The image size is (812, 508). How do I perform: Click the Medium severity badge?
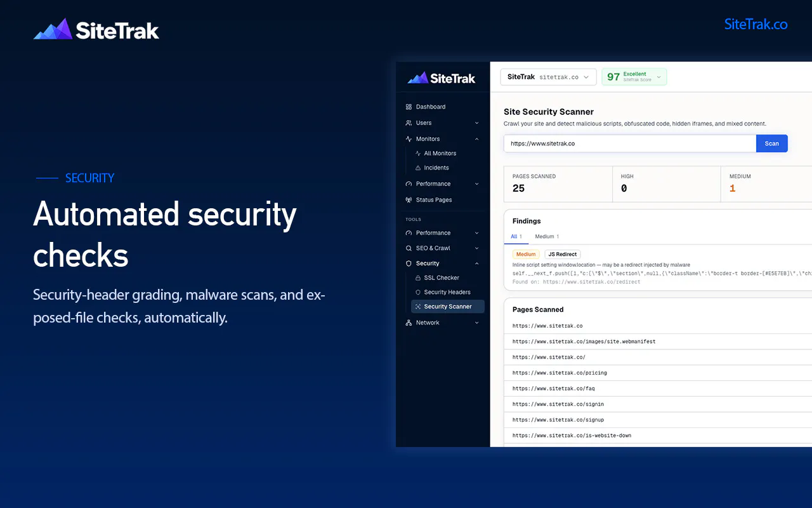point(526,254)
